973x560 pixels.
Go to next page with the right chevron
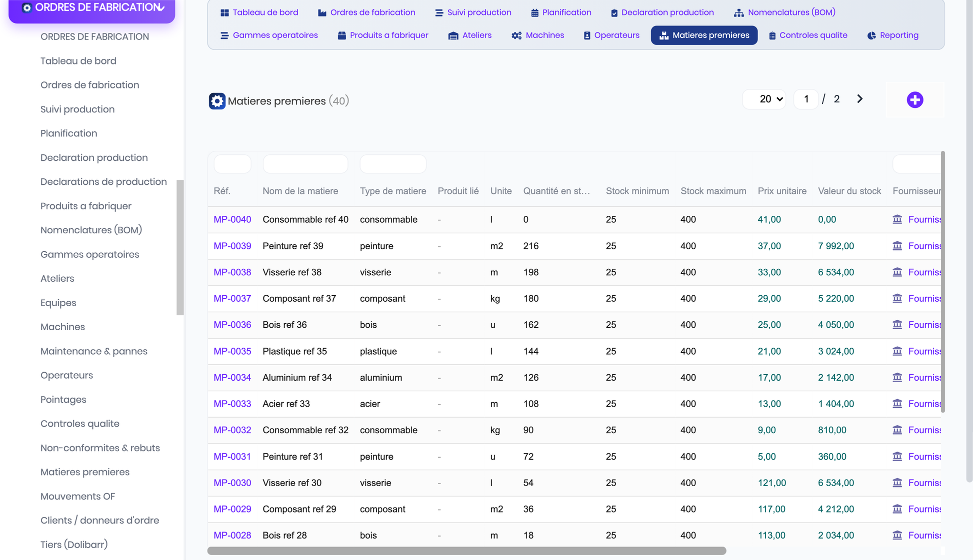click(x=859, y=99)
